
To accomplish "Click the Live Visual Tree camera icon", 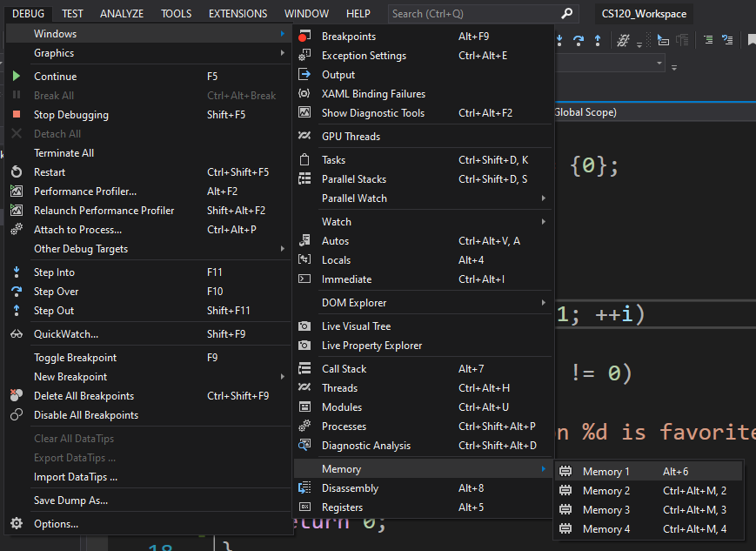I will click(x=304, y=326).
